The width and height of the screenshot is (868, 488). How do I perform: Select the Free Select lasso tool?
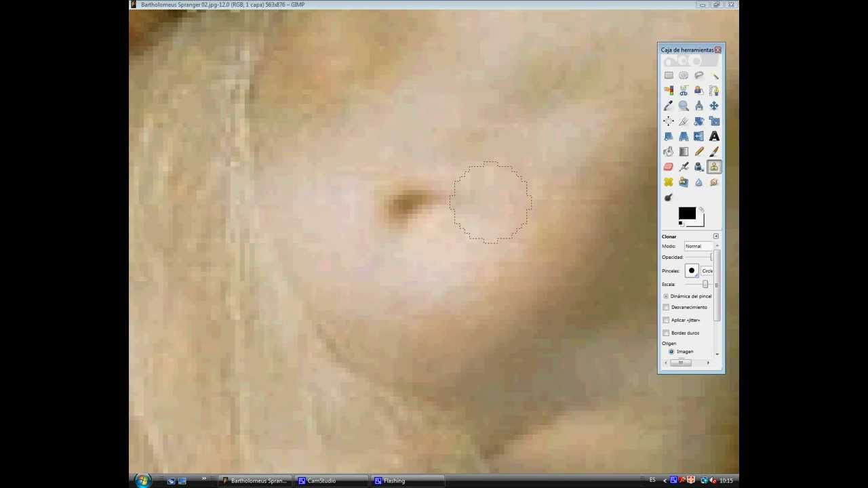click(x=698, y=75)
